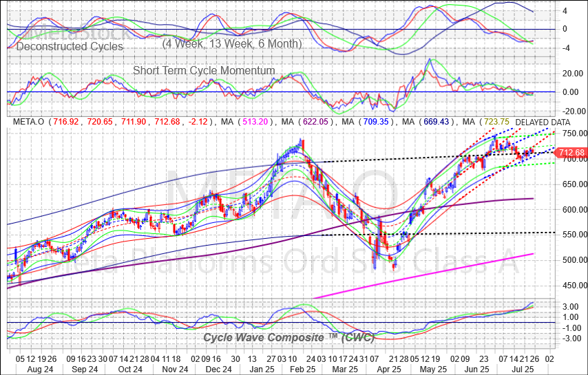588x375 pixels.
Task: Click the Nov 24 month label
Action: 175,369
